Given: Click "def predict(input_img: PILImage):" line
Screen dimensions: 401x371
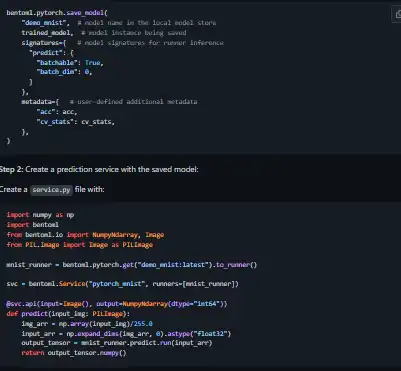Looking at the screenshot, I should [x=68, y=314].
